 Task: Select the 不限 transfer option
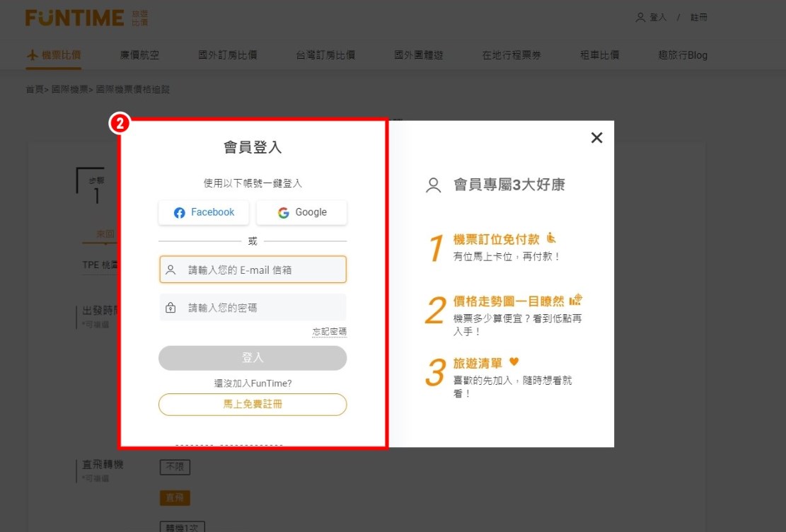click(x=174, y=467)
